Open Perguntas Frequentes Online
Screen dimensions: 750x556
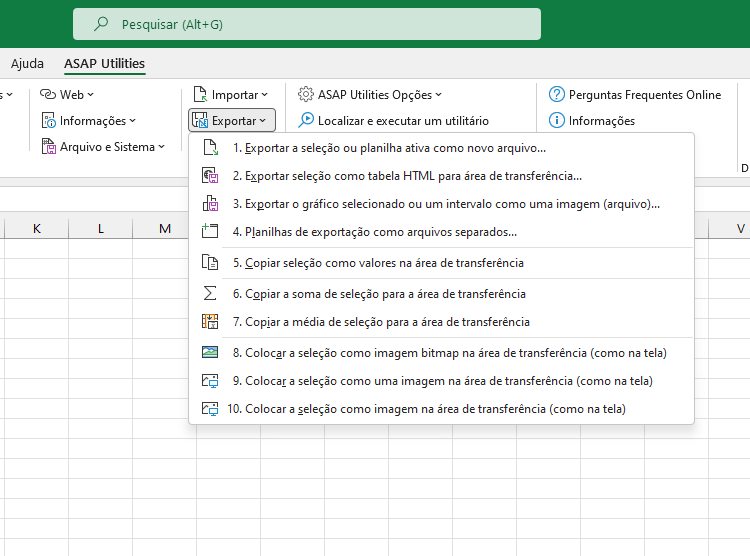(x=635, y=95)
